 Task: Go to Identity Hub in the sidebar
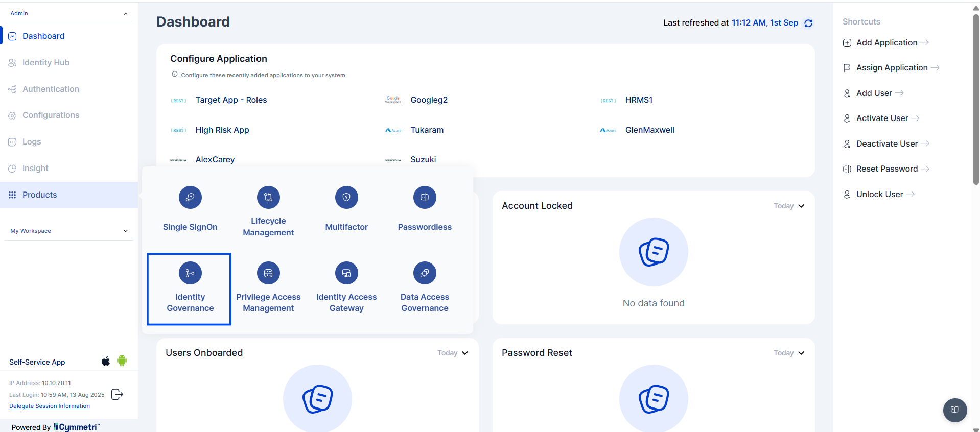click(x=46, y=62)
